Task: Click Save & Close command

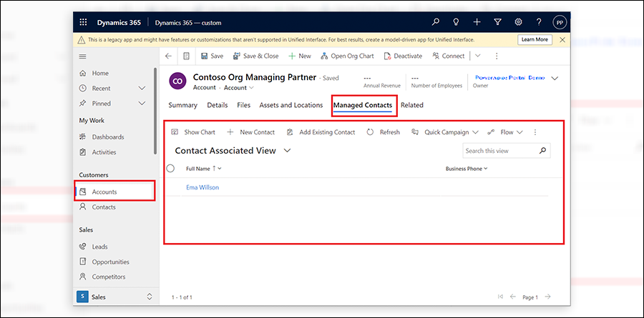Action: [255, 56]
